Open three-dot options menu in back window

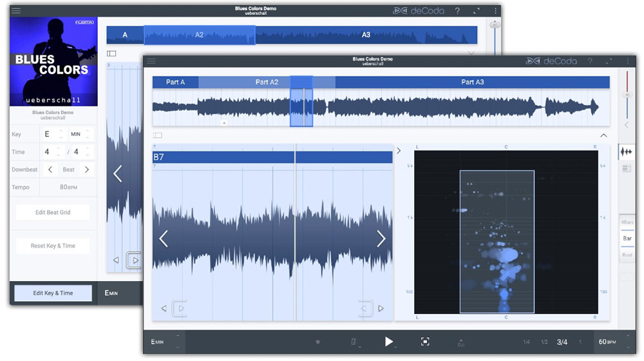[495, 11]
